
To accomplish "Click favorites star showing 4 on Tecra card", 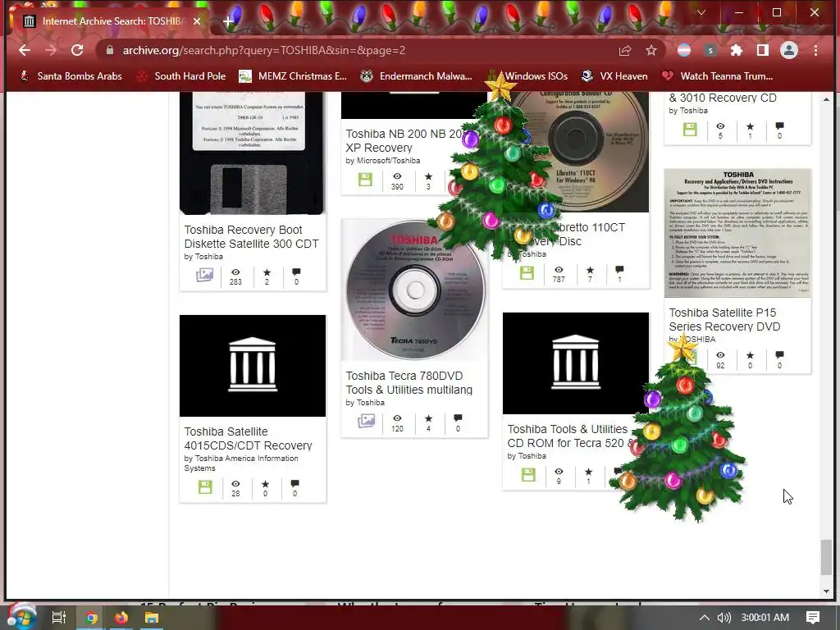I will point(428,418).
